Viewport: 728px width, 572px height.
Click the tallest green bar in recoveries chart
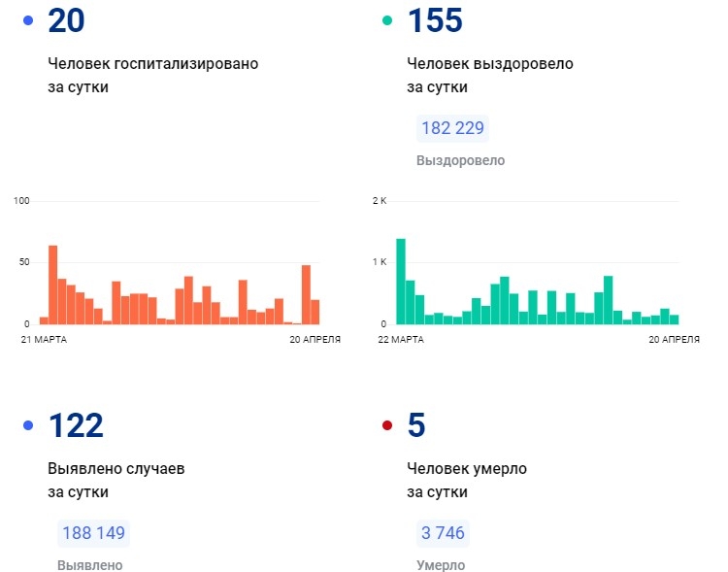pyautogui.click(x=401, y=281)
